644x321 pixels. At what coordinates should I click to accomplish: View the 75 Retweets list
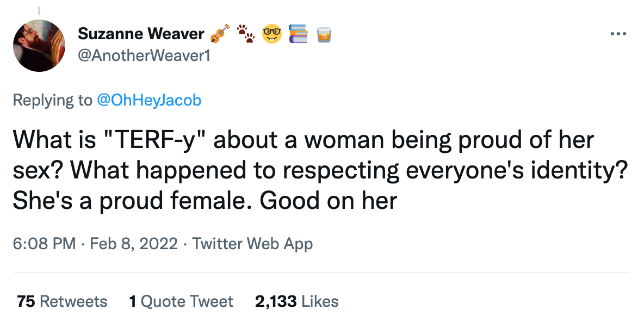61,301
